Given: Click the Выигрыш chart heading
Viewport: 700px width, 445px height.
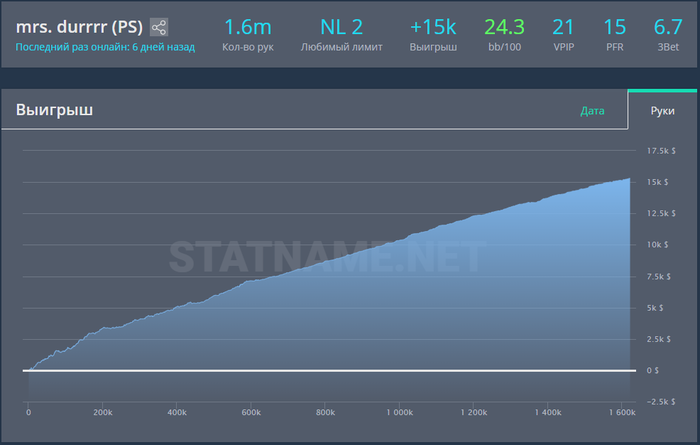Looking at the screenshot, I should click(54, 110).
